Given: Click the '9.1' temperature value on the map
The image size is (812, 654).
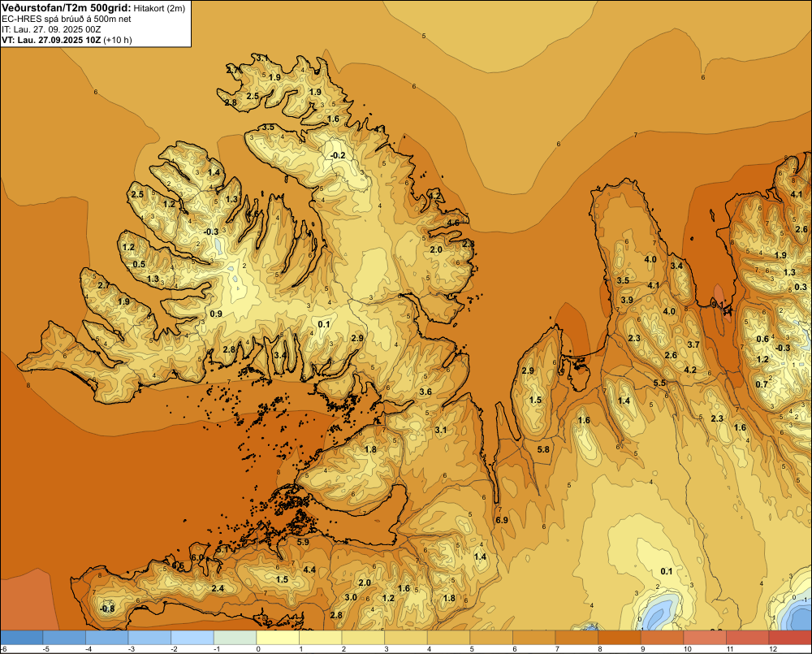Looking at the screenshot, I should 719,304.
